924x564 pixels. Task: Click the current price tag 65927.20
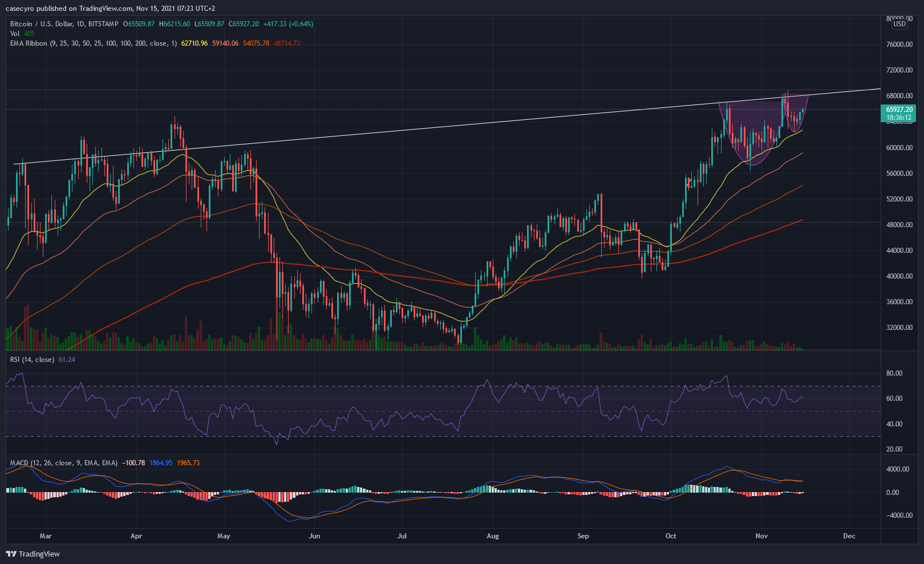coord(899,110)
